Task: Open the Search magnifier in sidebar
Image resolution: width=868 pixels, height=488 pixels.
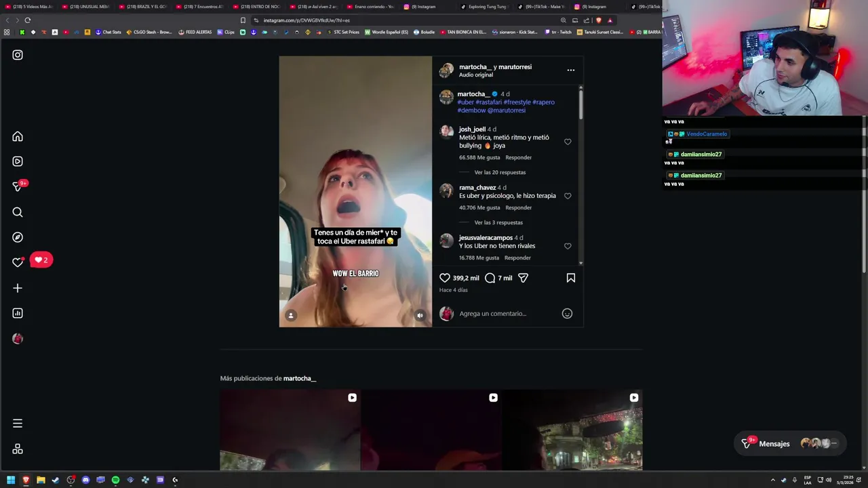Action: click(18, 212)
